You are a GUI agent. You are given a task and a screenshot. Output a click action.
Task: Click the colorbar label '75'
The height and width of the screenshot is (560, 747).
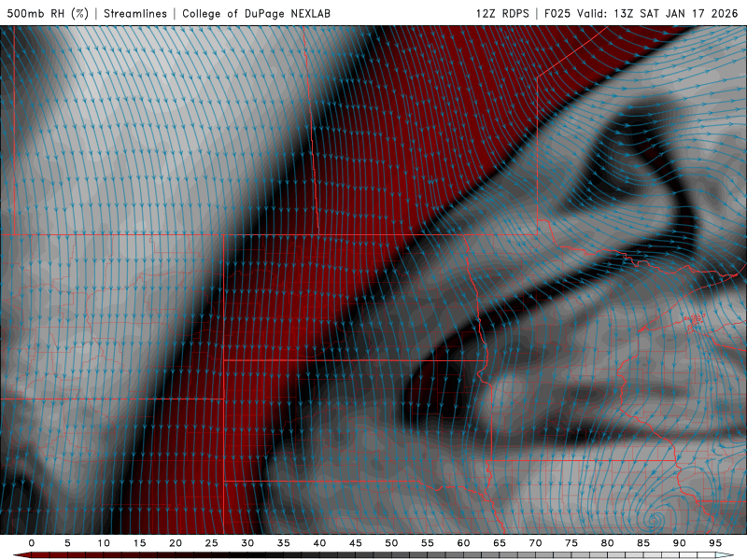571,543
